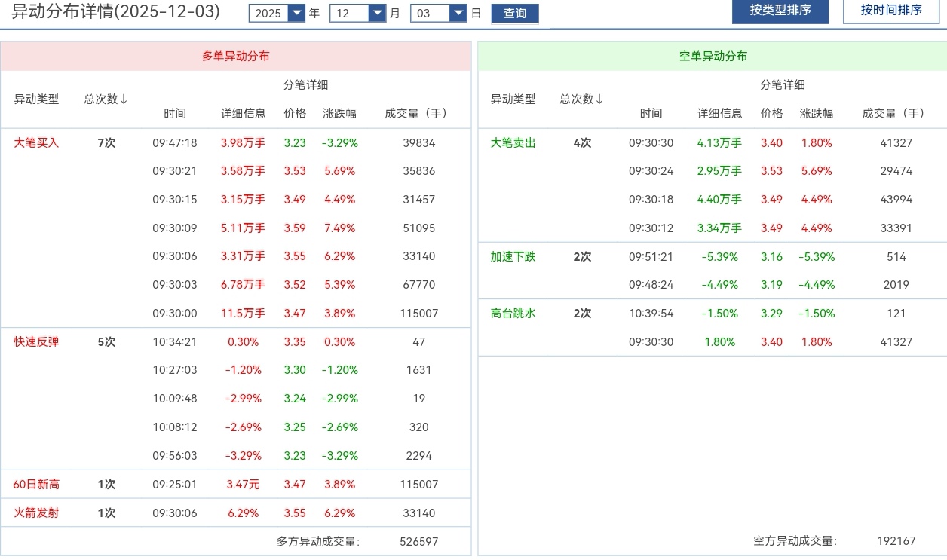
Task: Sort 多单 table by 总次数 arrow
Action: coord(124,99)
